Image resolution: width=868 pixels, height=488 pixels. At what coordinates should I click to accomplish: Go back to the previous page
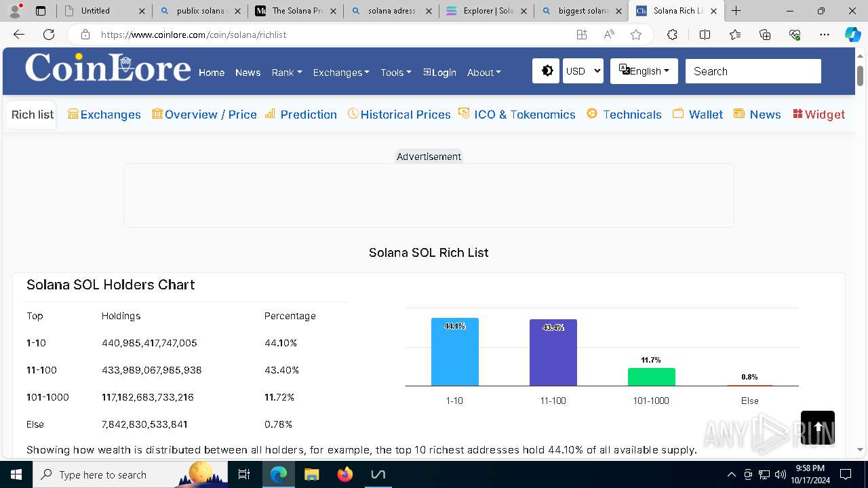[x=19, y=35]
